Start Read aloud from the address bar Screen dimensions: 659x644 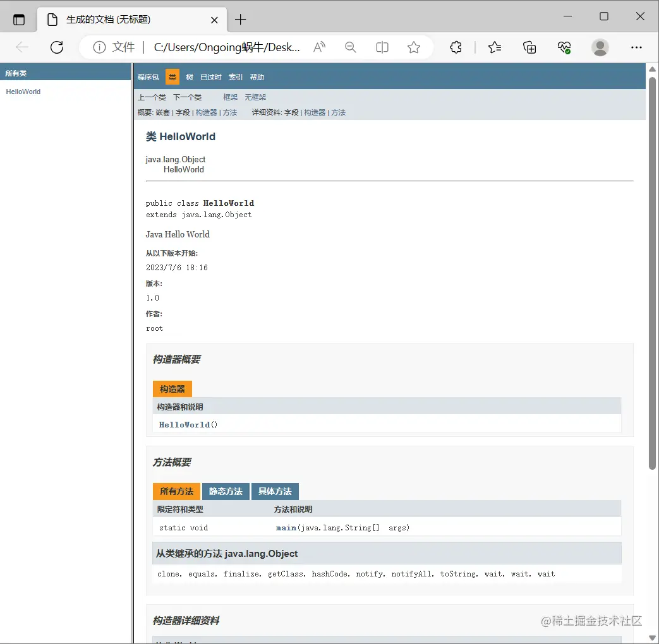320,47
